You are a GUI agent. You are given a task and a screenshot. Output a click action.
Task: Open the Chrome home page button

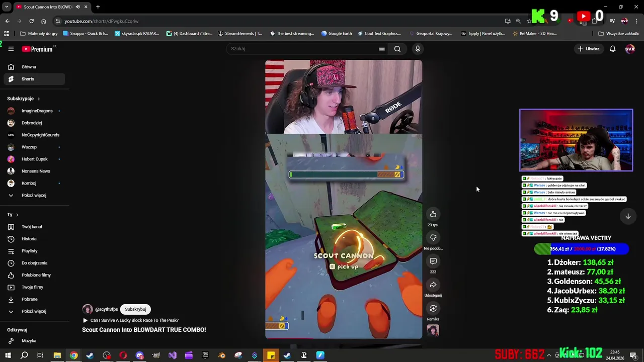click(x=43, y=21)
